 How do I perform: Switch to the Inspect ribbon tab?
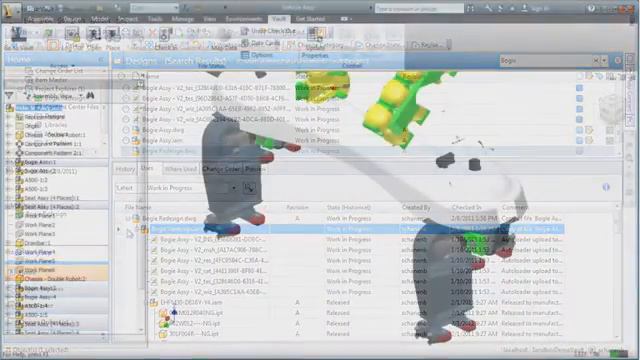click(x=128, y=19)
